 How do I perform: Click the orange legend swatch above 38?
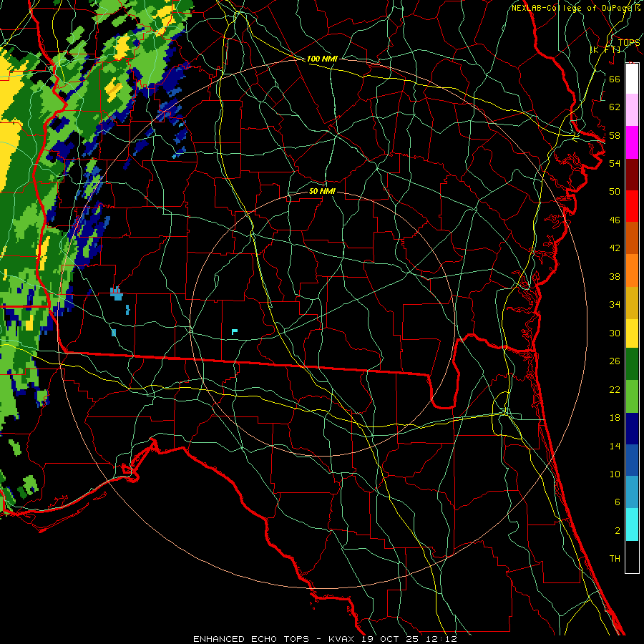632,270
